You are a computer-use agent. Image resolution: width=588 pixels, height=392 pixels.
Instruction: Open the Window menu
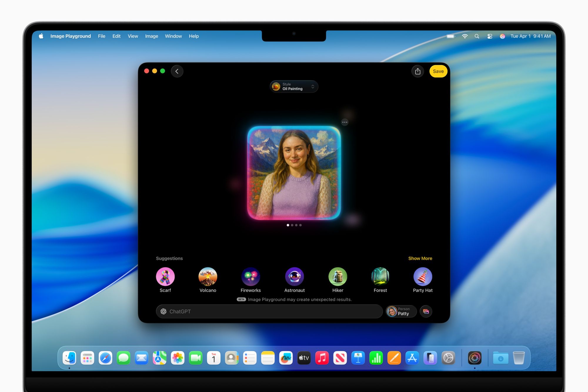[x=173, y=36]
